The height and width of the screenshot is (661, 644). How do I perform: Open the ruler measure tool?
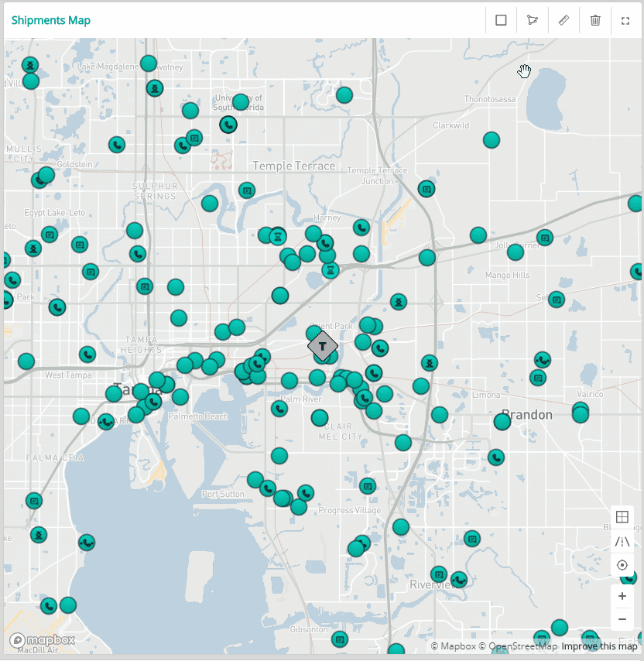tap(563, 20)
